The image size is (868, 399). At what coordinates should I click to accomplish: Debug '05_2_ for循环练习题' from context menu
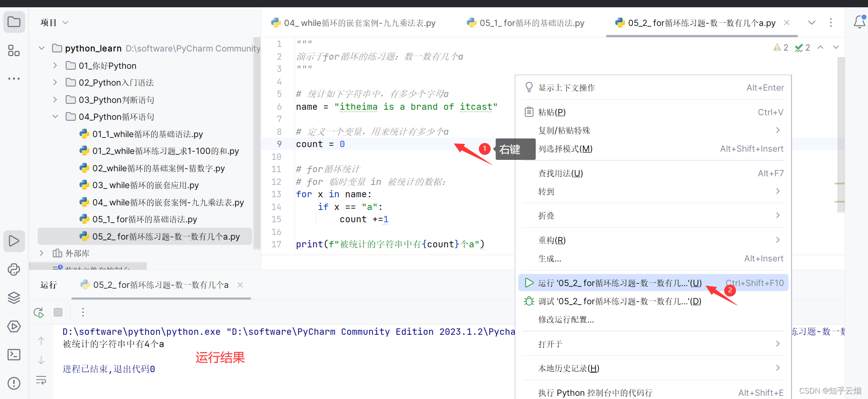point(653,301)
